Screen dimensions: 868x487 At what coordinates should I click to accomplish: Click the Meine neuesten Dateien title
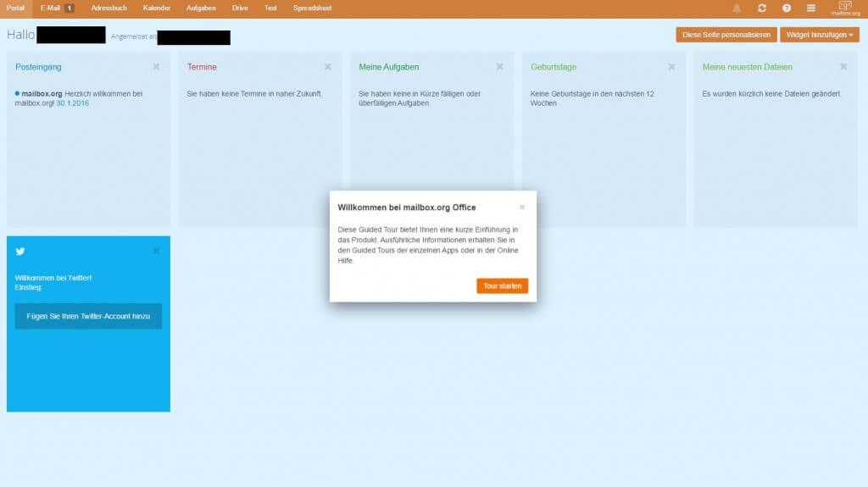[747, 67]
